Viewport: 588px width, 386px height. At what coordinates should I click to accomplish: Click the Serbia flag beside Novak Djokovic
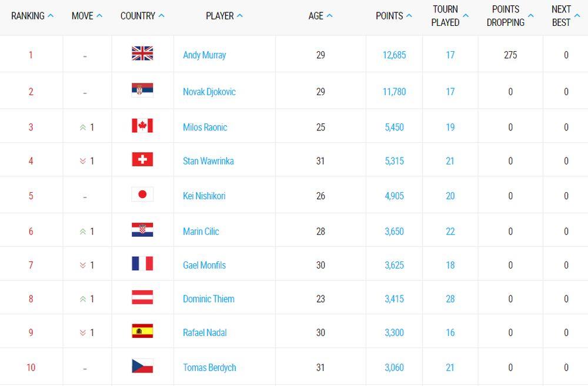(x=142, y=90)
